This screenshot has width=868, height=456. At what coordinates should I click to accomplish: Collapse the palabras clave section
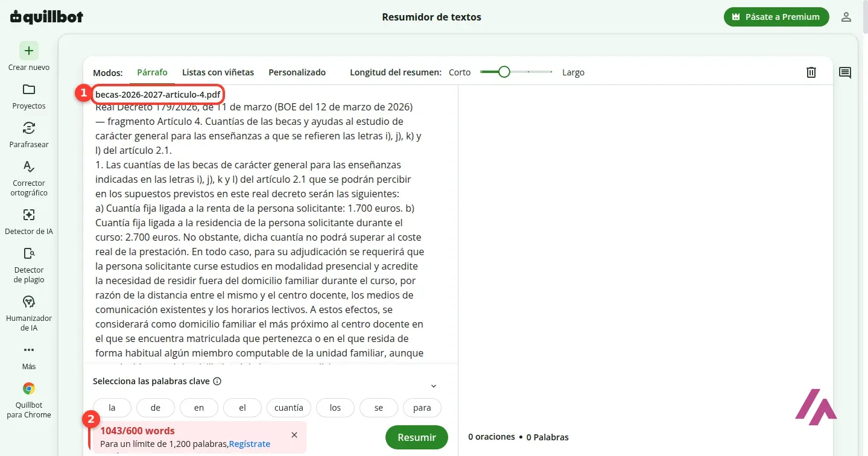click(x=433, y=386)
